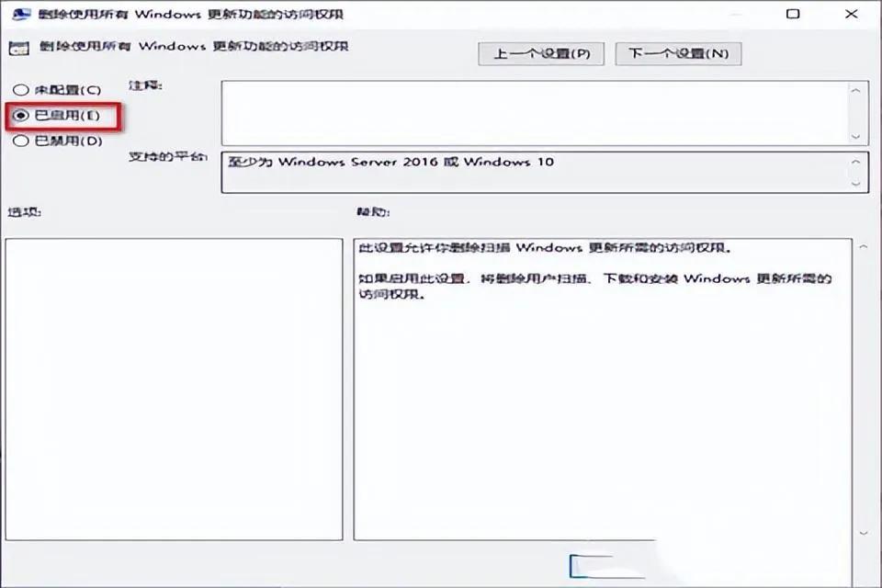Viewport: 882px width, 588px height.
Task: Click the policy icon in the title bar
Action: (x=16, y=14)
